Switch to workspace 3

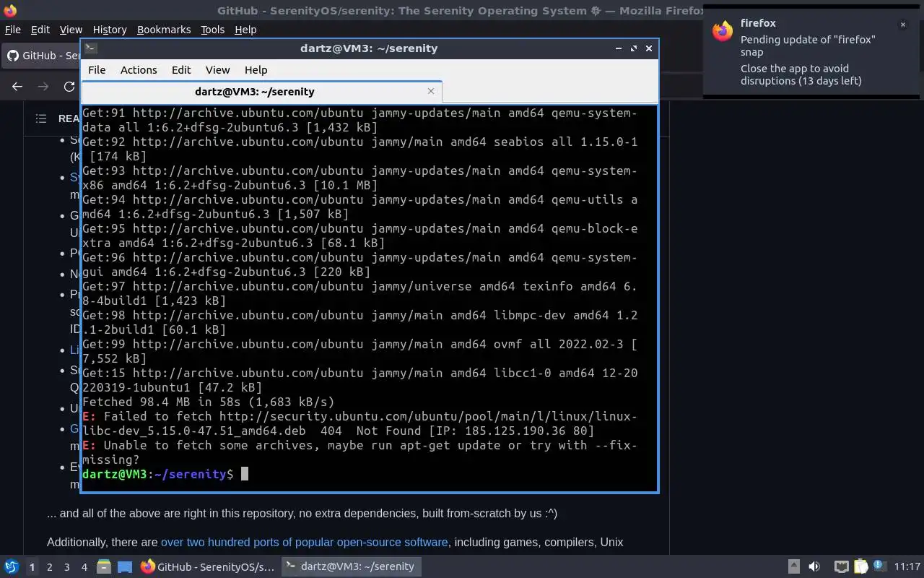click(67, 566)
